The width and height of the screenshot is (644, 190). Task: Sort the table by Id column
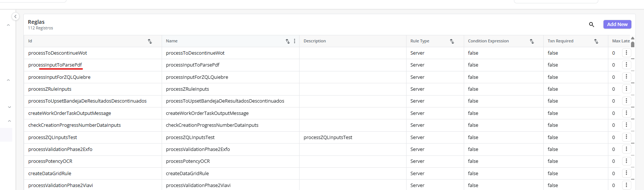(150, 41)
